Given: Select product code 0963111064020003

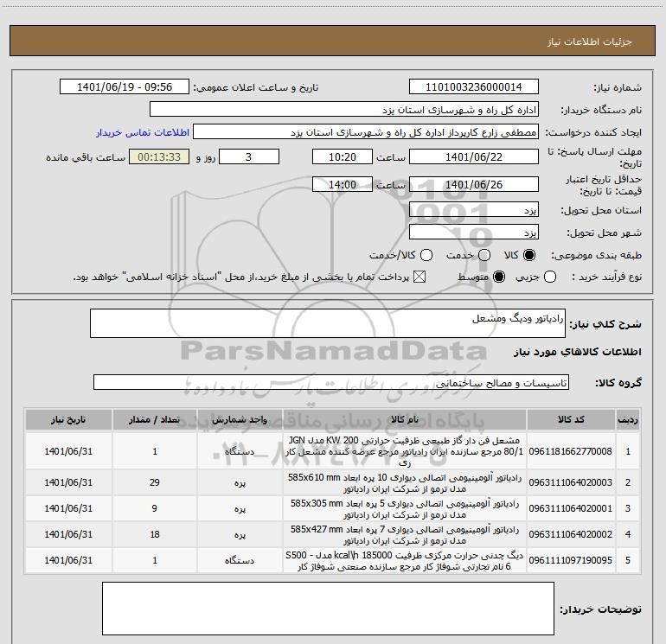Looking at the screenshot, I should point(571,482).
